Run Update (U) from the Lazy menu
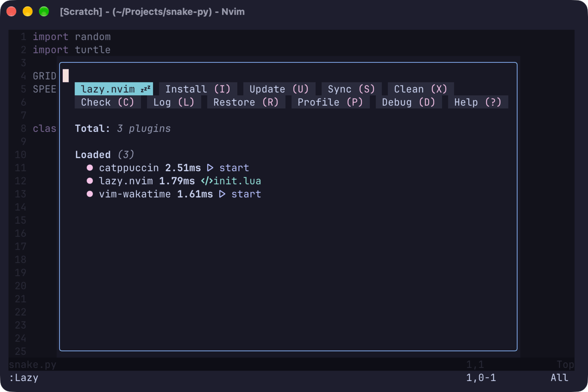This screenshot has height=392, width=588. point(279,89)
